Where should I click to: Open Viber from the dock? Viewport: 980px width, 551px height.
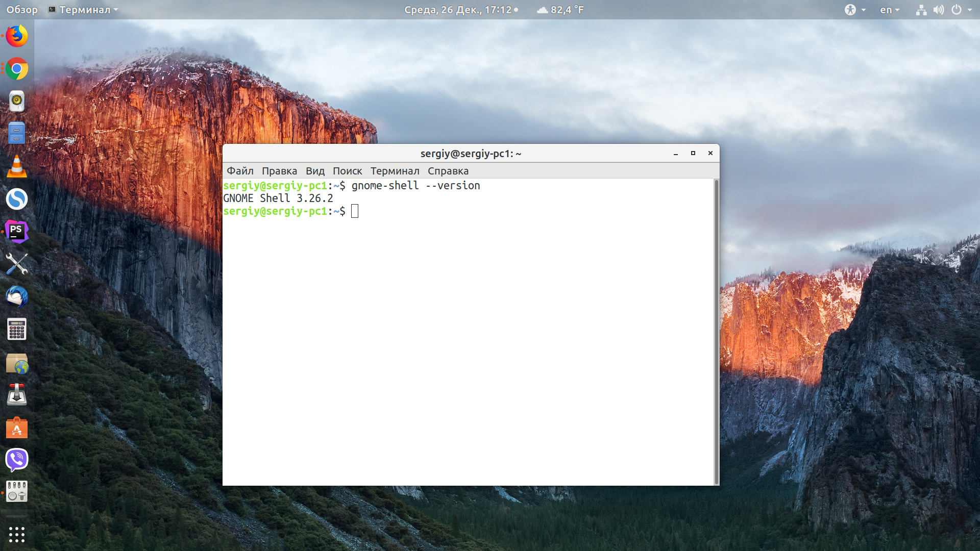17,460
